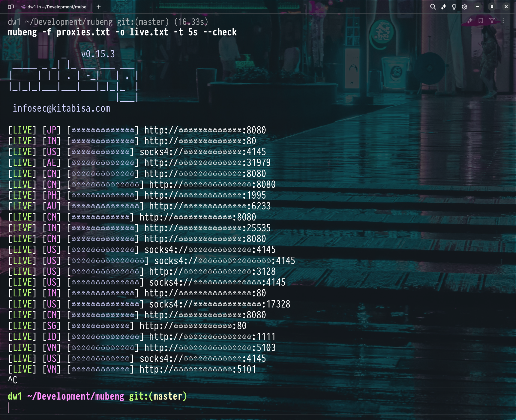Screen dimensions: 516x420
Task: Select the "dw1 in ~/Development/mube" tab
Action: coord(54,7)
